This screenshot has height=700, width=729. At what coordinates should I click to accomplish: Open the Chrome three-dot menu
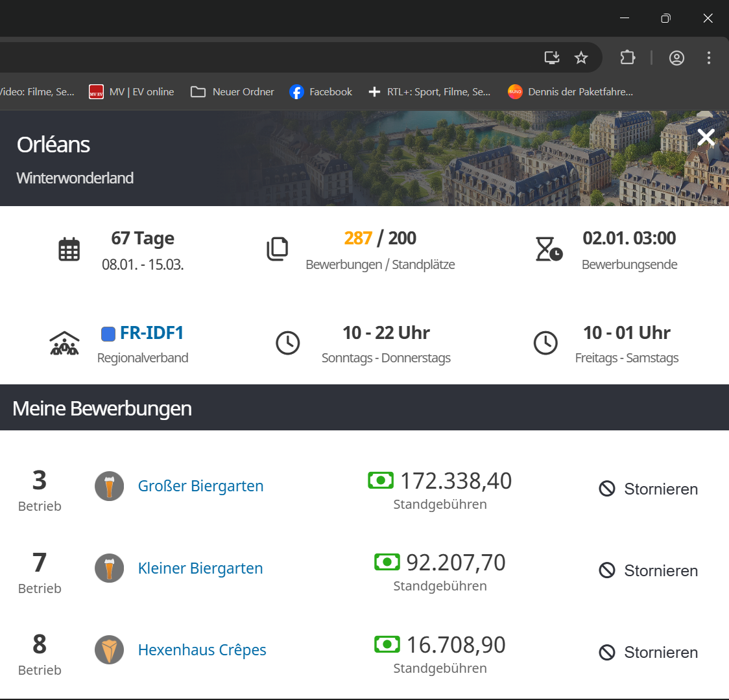pyautogui.click(x=709, y=58)
